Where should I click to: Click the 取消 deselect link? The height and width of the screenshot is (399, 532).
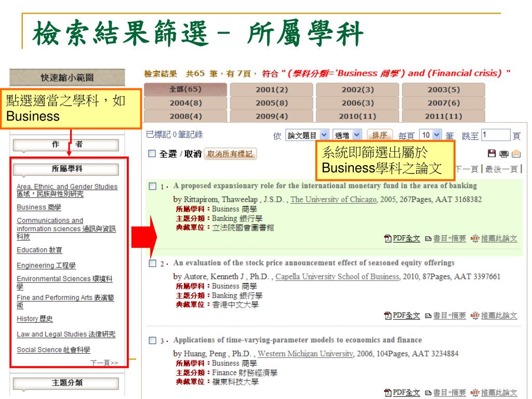coord(193,154)
